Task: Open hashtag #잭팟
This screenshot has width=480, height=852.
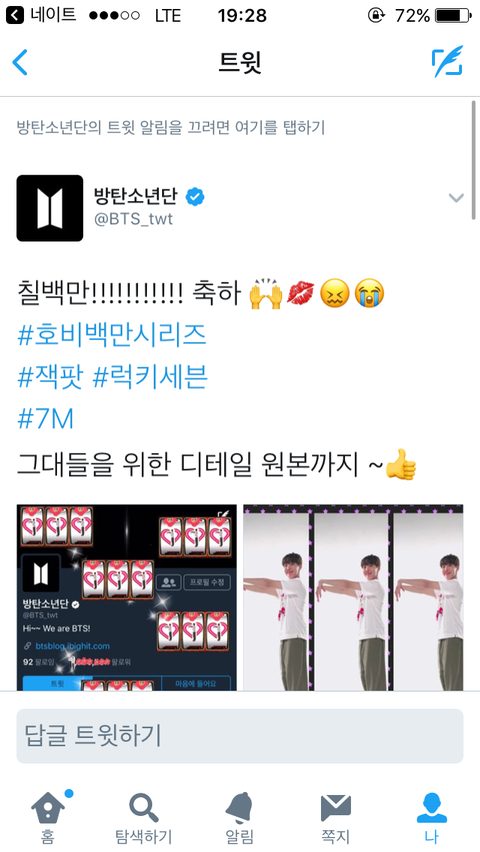Action: coord(50,377)
